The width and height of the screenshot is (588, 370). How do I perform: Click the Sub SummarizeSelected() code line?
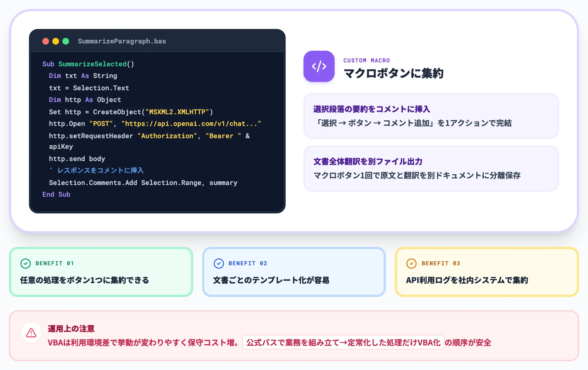pos(88,64)
